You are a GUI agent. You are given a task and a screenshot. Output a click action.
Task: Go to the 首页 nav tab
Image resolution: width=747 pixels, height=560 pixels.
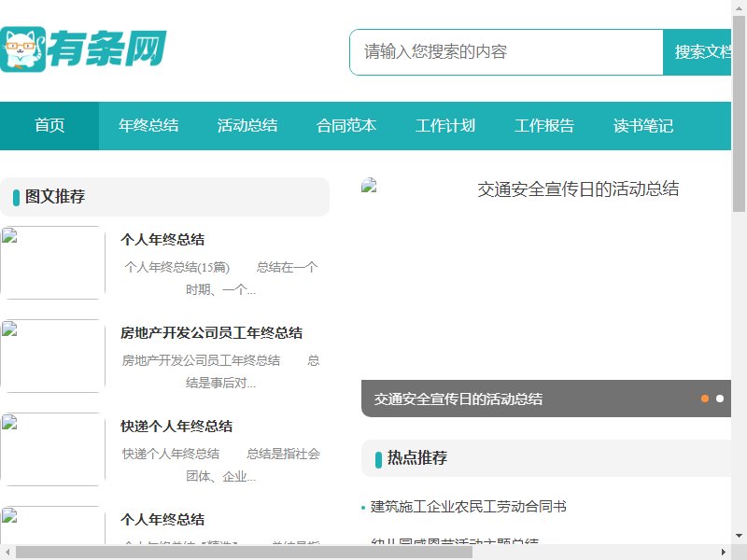coord(49,126)
